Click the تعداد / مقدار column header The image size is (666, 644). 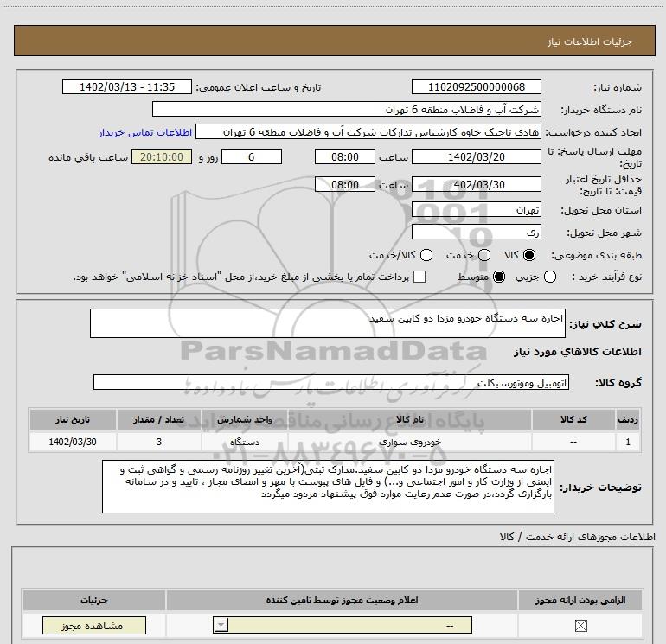(x=158, y=419)
